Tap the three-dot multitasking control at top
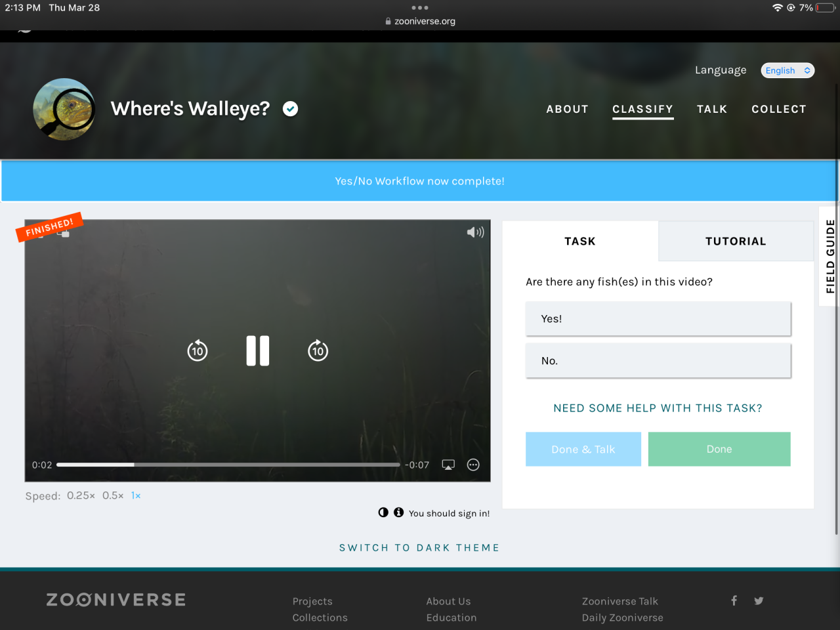840x630 pixels. (420, 8)
